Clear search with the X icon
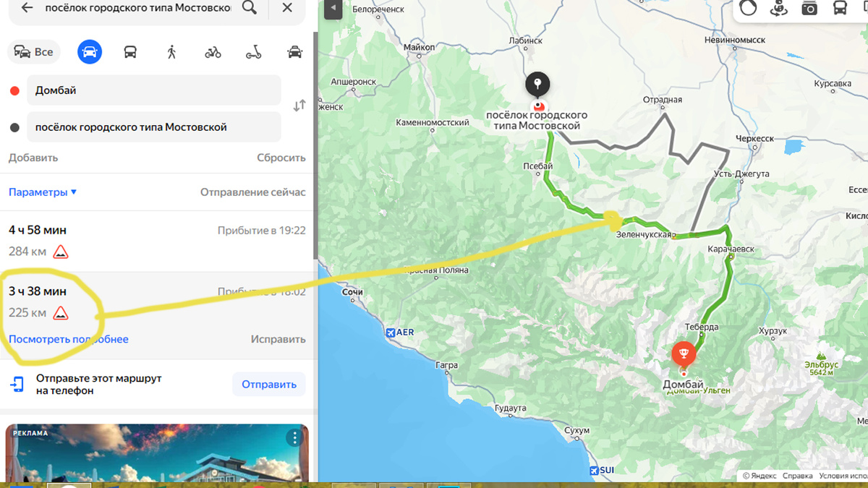Screen dimensions: 868x488 [x=287, y=8]
